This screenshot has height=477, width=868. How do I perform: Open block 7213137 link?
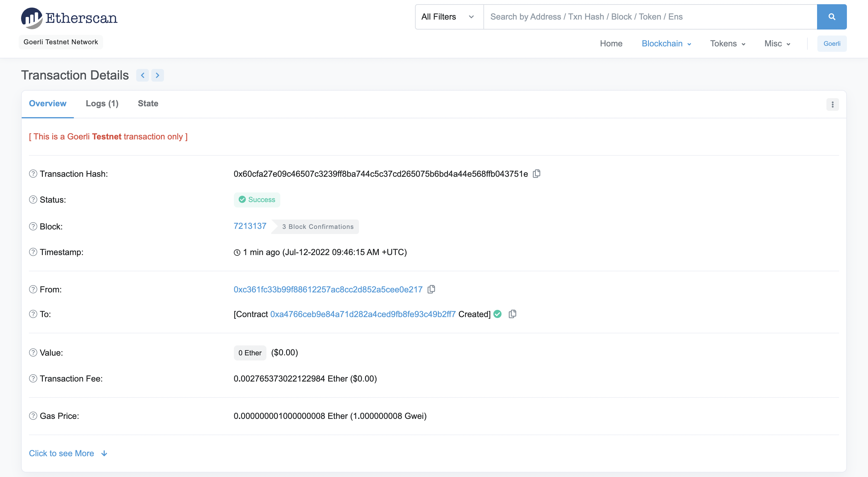(250, 226)
